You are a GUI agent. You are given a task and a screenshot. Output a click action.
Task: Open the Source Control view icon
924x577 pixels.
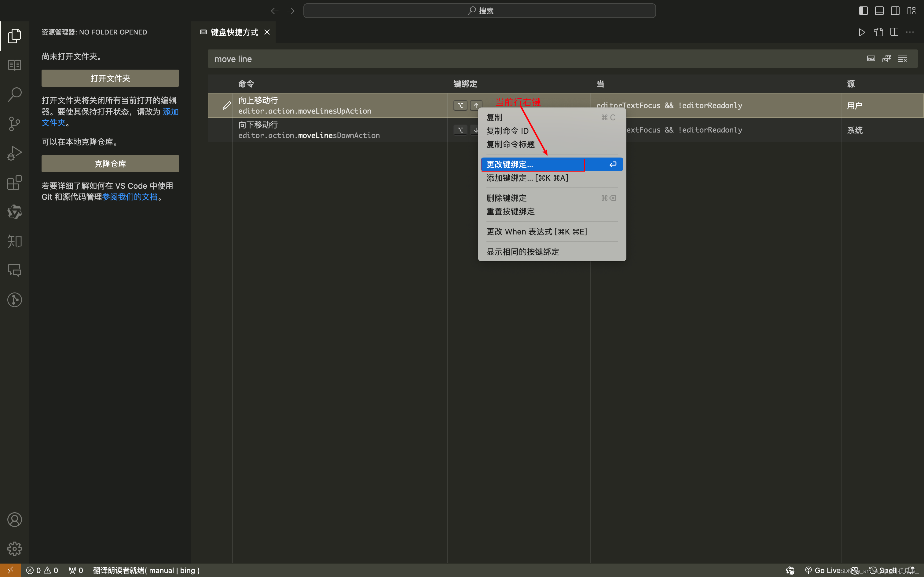coord(14,124)
